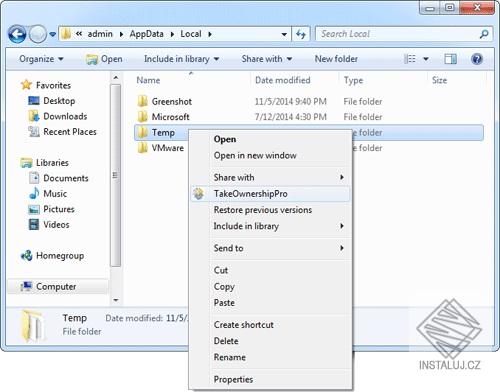Click the Greenshot date 11/5/2014 9:40 PM
Screen dimensions: 500x392
click(x=291, y=101)
